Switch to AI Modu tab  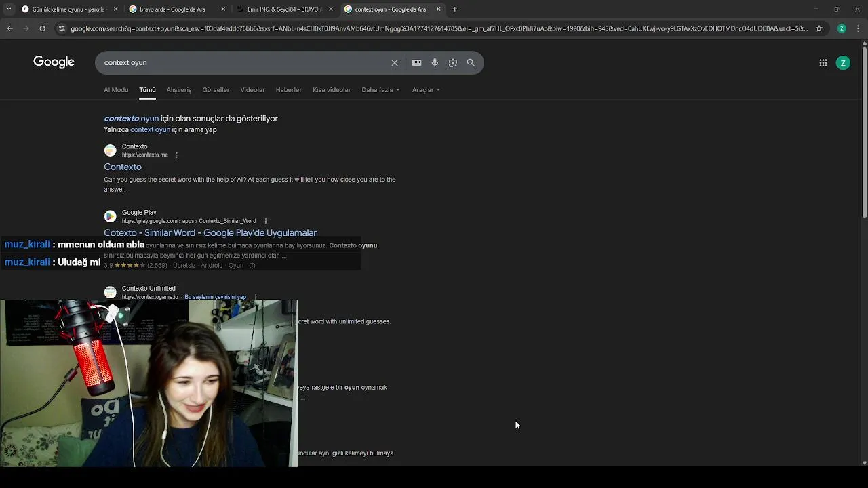tap(116, 90)
